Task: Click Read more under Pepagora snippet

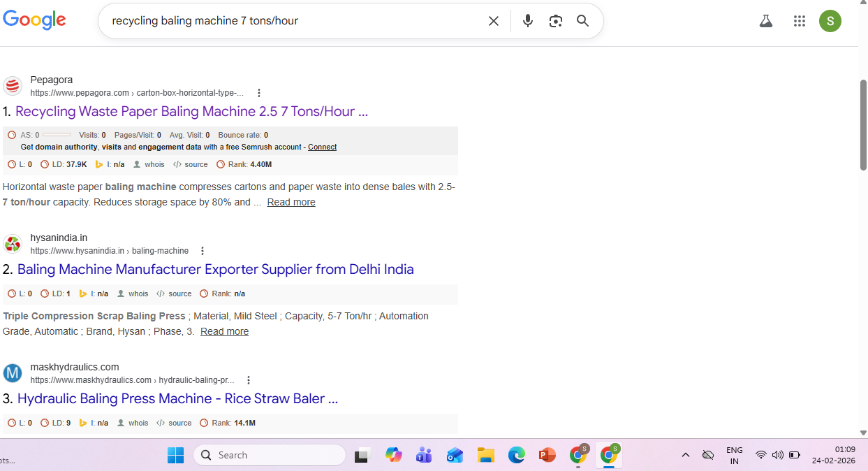Action: (291, 202)
